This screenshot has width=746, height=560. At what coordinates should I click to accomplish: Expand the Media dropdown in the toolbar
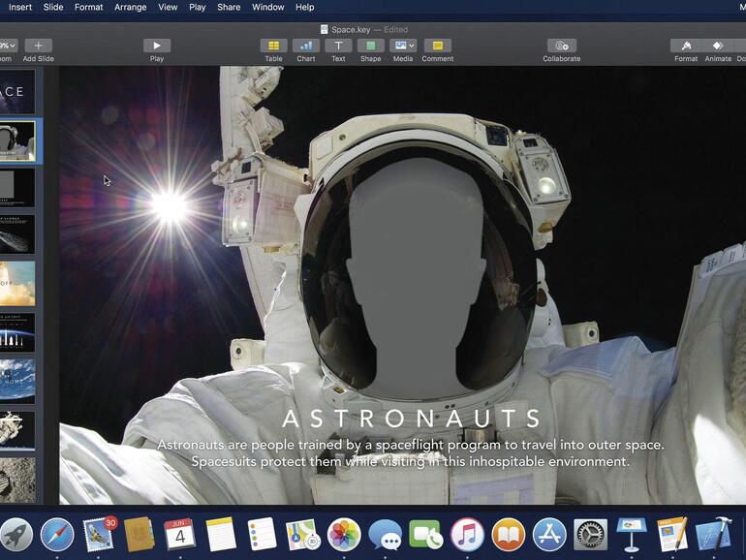pyautogui.click(x=403, y=46)
